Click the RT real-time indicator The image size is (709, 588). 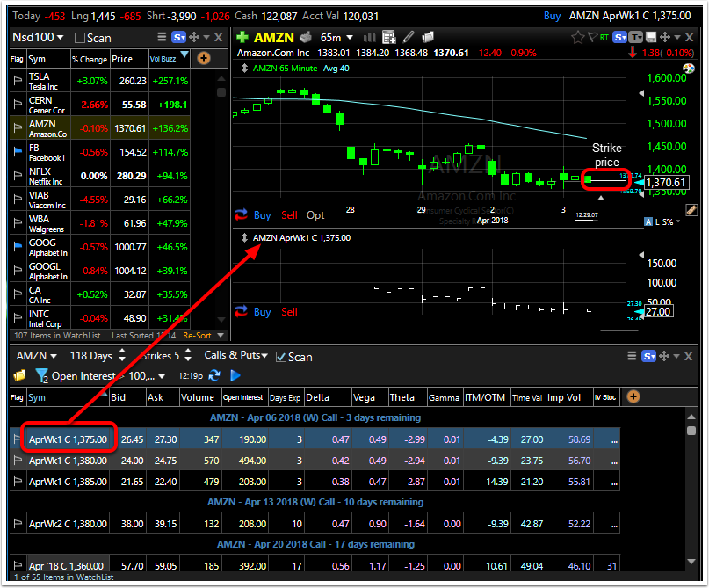(x=604, y=38)
